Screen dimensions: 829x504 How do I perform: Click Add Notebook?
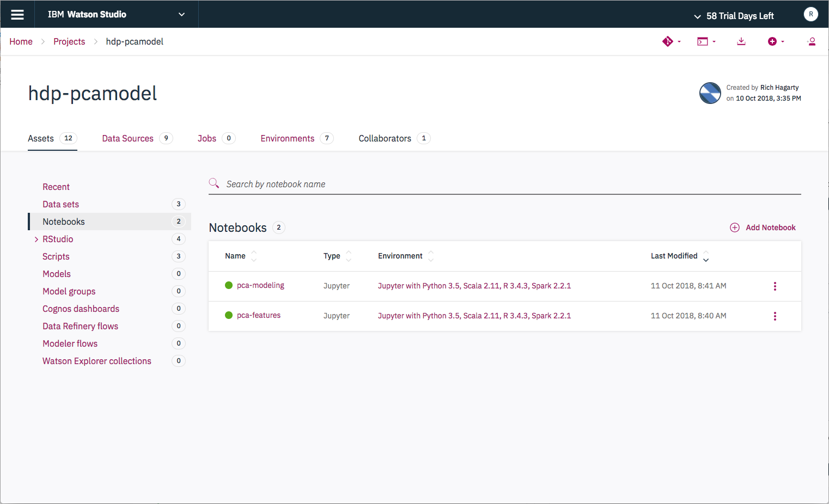coord(770,228)
